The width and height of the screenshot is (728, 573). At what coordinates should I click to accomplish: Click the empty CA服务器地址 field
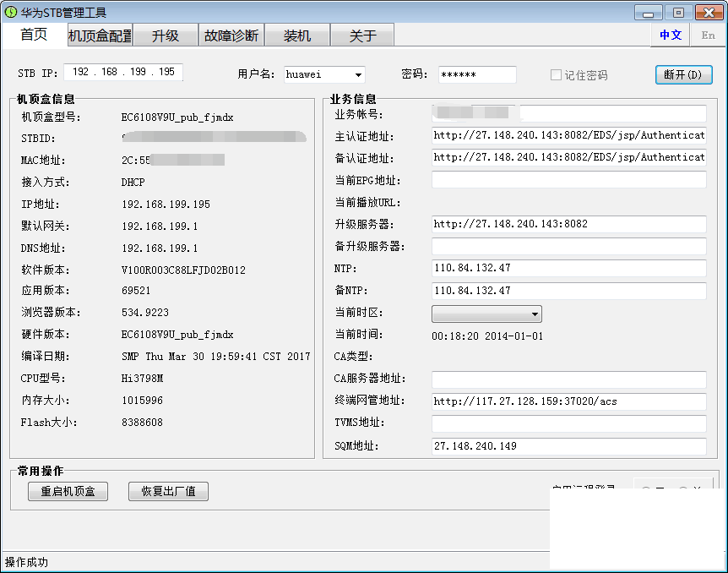pos(568,379)
